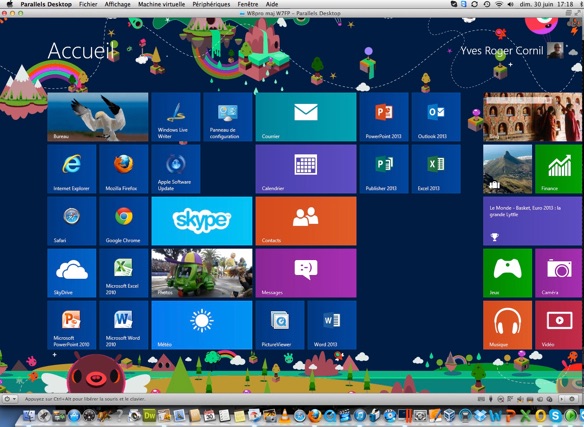Viewport: 584px width, 427px height.
Task: Open Skype from the Dock
Action: pos(555,416)
